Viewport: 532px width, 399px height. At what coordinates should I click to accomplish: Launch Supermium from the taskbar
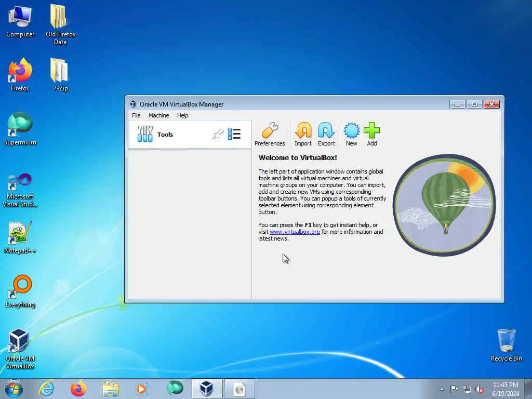point(175,388)
